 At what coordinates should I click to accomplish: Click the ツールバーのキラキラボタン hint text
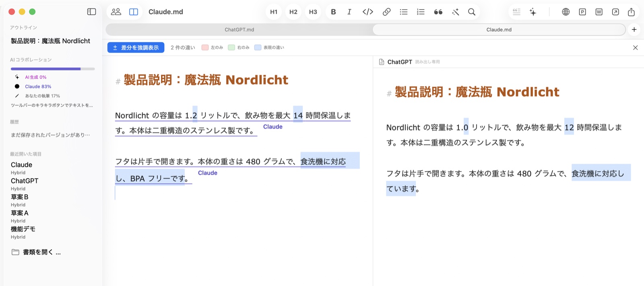pyautogui.click(x=52, y=105)
